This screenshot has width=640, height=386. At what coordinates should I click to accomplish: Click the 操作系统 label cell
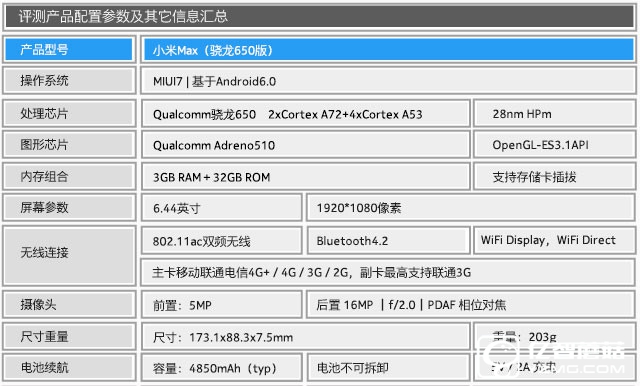click(x=69, y=81)
